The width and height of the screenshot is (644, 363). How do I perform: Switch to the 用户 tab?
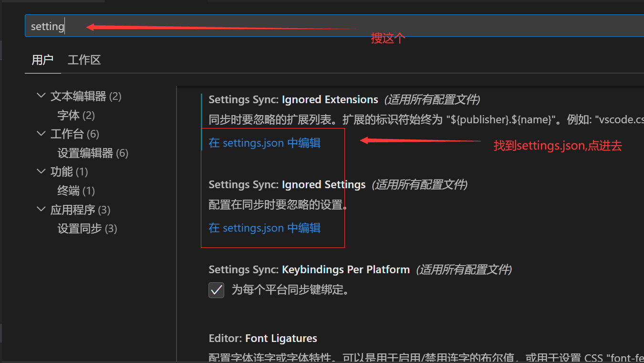point(42,60)
